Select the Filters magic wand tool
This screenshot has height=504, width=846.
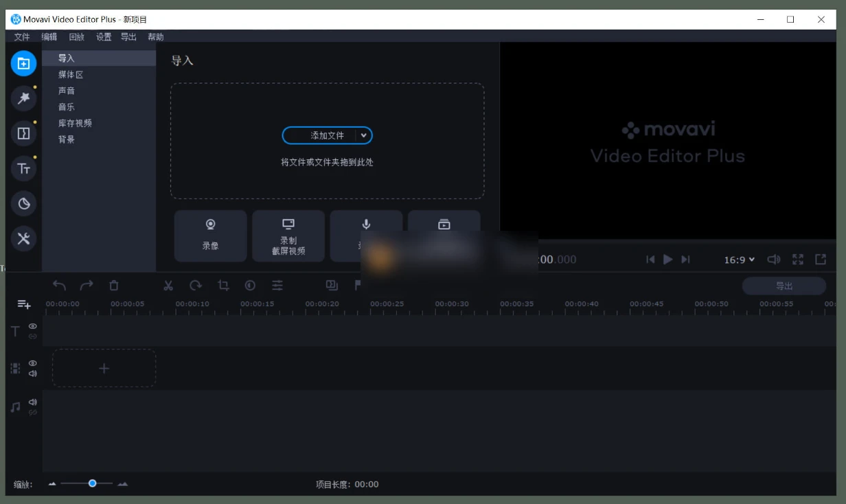23,98
